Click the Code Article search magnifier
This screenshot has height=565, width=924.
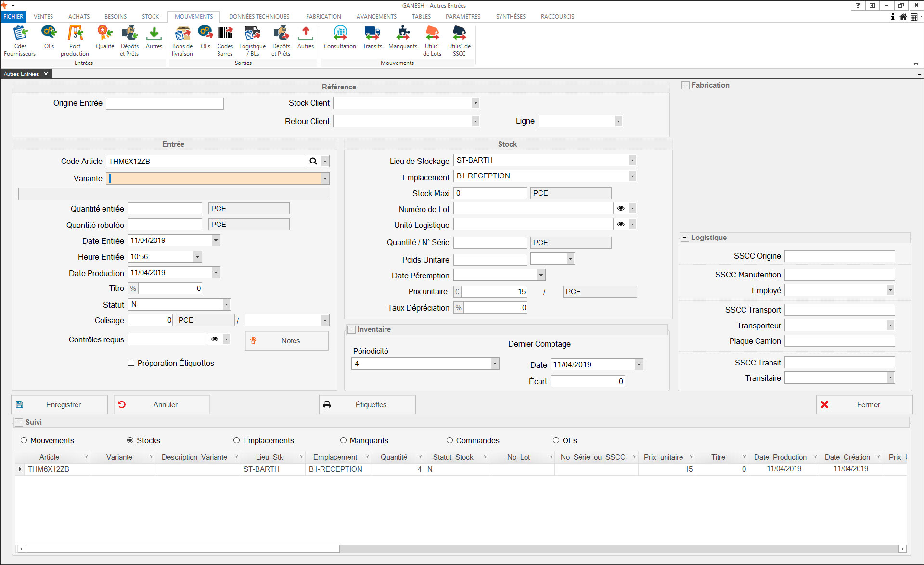point(313,161)
